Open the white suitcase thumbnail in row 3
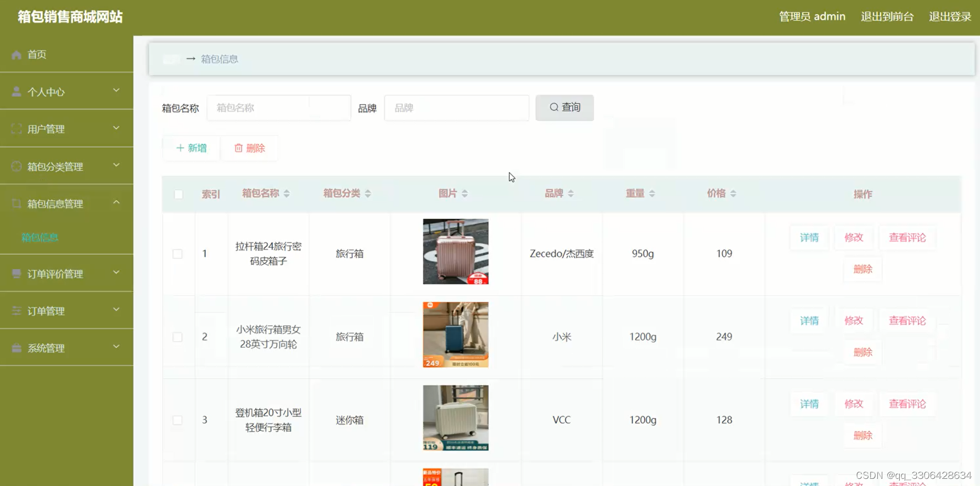The height and width of the screenshot is (486, 980). 456,418
